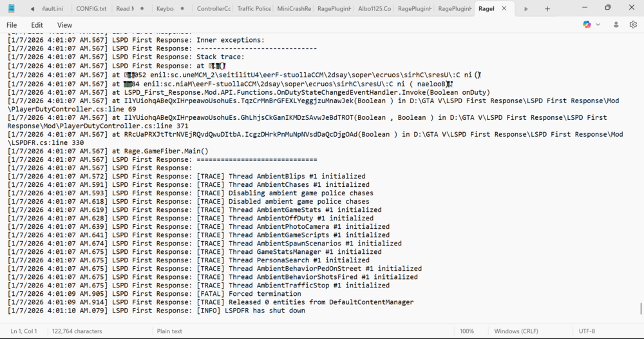Image resolution: width=644 pixels, height=339 pixels.
Task: Switch to the CONFIG.txt tab
Action: pyautogui.click(x=91, y=8)
